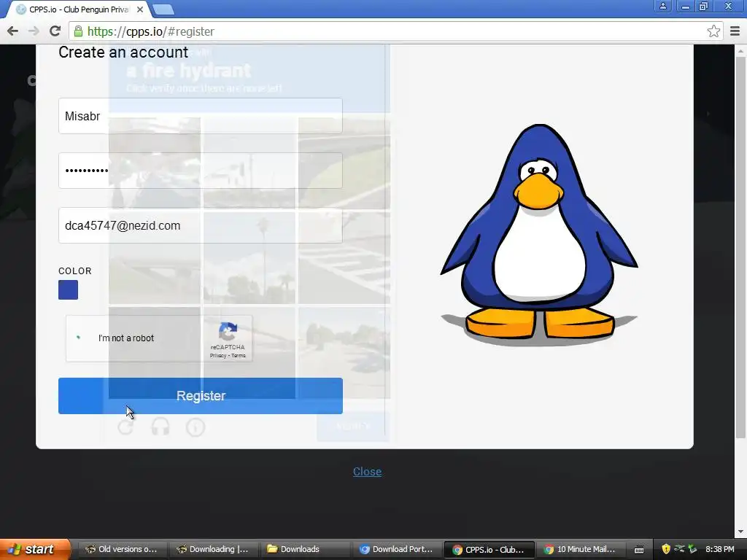The image size is (747, 560).
Task: Click the scrollbar up arrow
Action: click(x=740, y=50)
